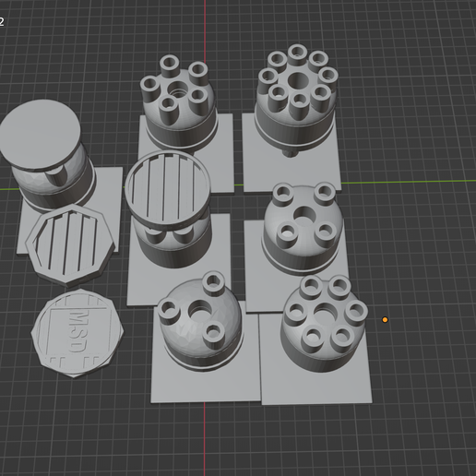Click center hole of four-post cap
The width and height of the screenshot is (476, 476).
point(303,214)
